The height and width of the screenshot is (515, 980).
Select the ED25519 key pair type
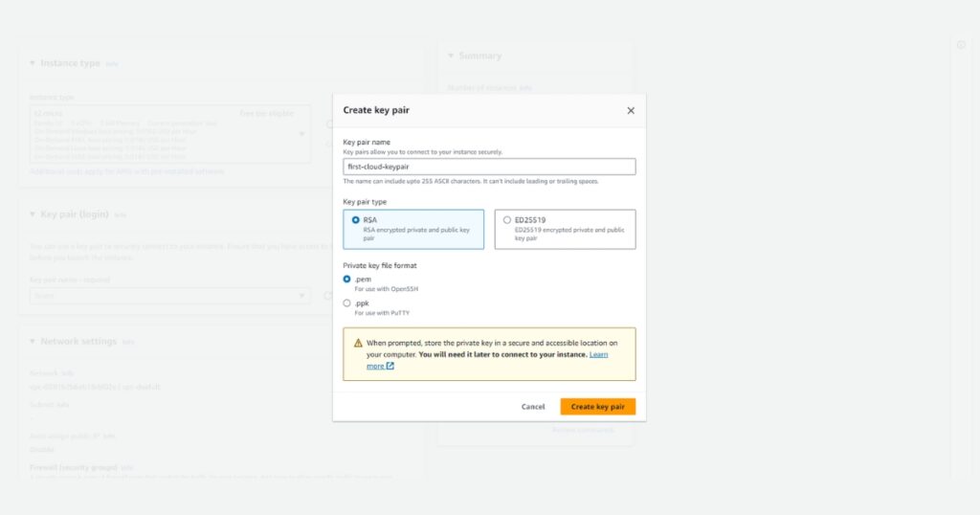(x=565, y=230)
